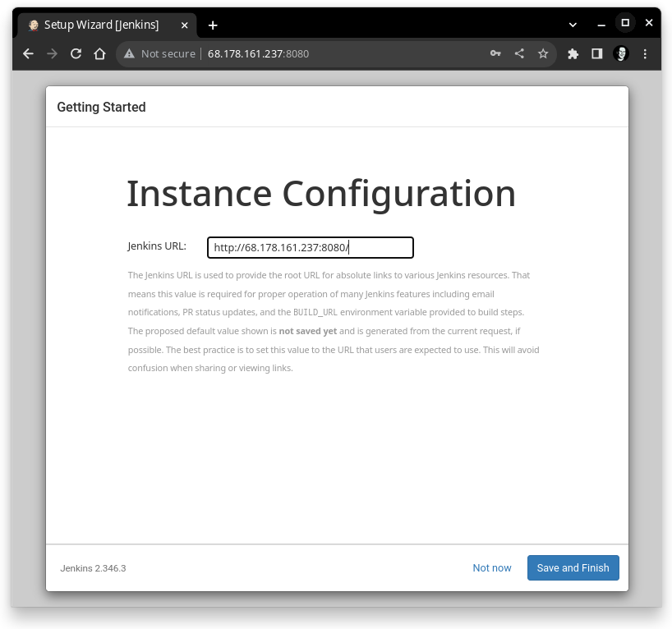Open a new browser tab
This screenshot has width=672, height=629.
pyautogui.click(x=213, y=25)
